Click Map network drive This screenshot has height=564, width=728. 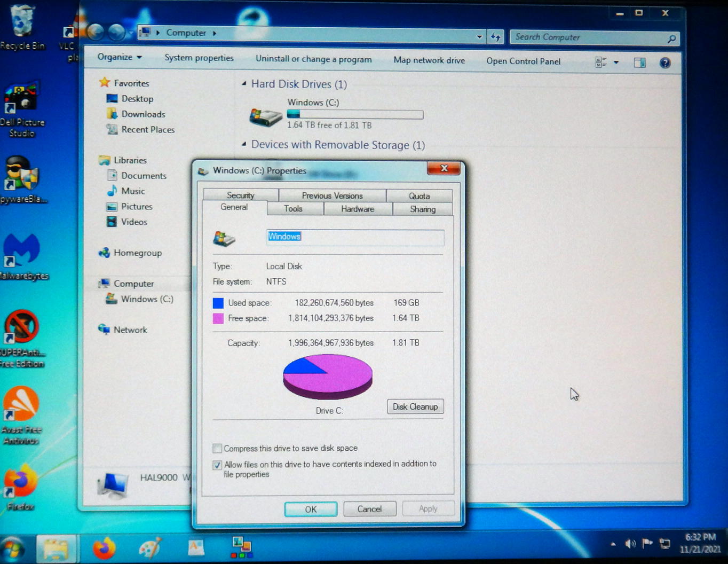click(x=429, y=60)
